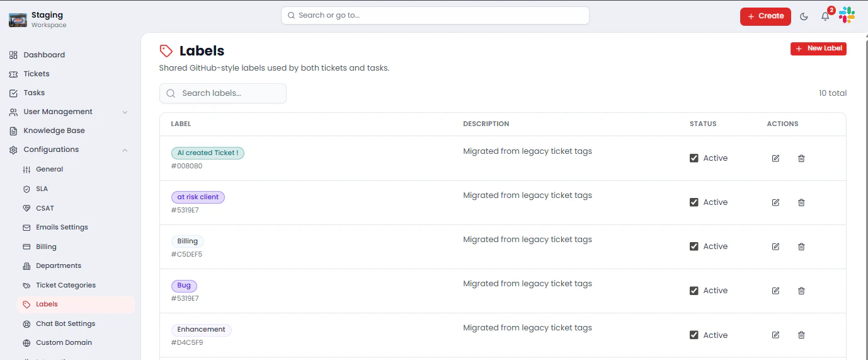Click the Search labels input
This screenshot has height=360, width=868.
(223, 93)
